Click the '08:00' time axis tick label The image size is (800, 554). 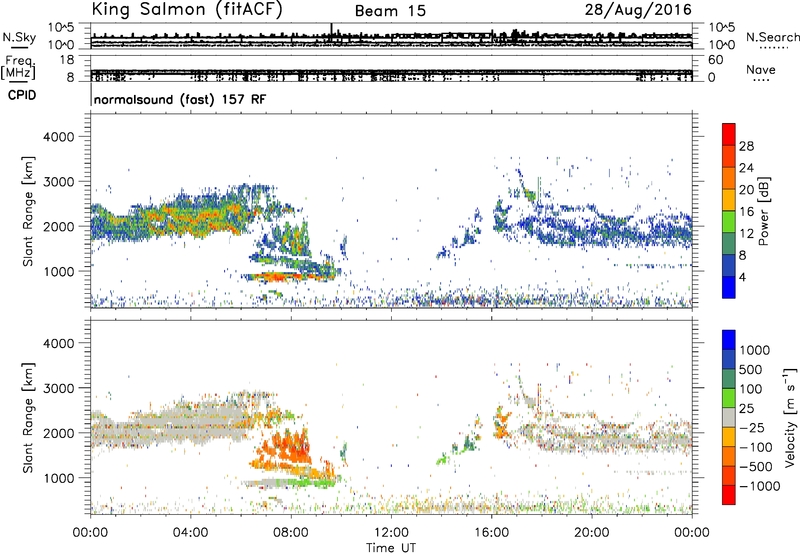(x=290, y=533)
